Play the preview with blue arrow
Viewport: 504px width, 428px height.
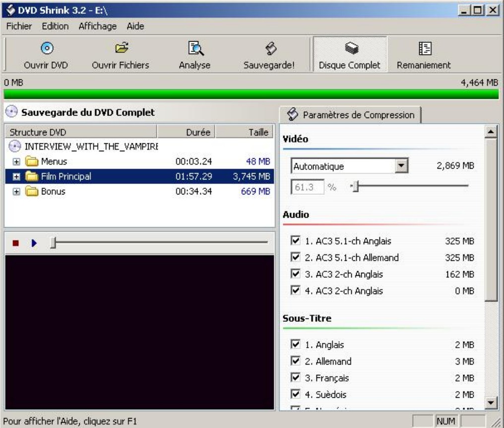(x=34, y=243)
